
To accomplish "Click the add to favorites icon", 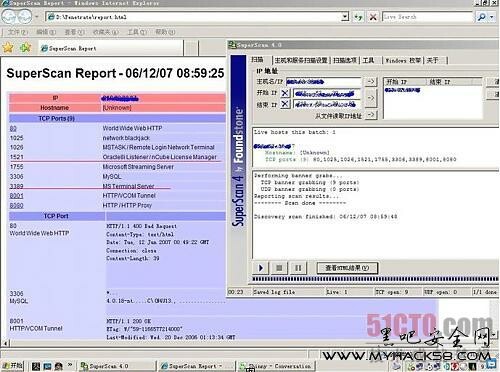I will (25, 48).
